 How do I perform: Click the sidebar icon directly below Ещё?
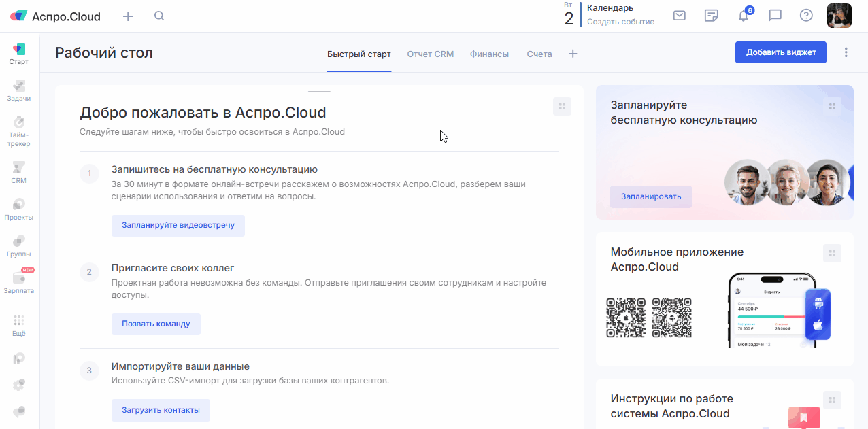coord(19,358)
